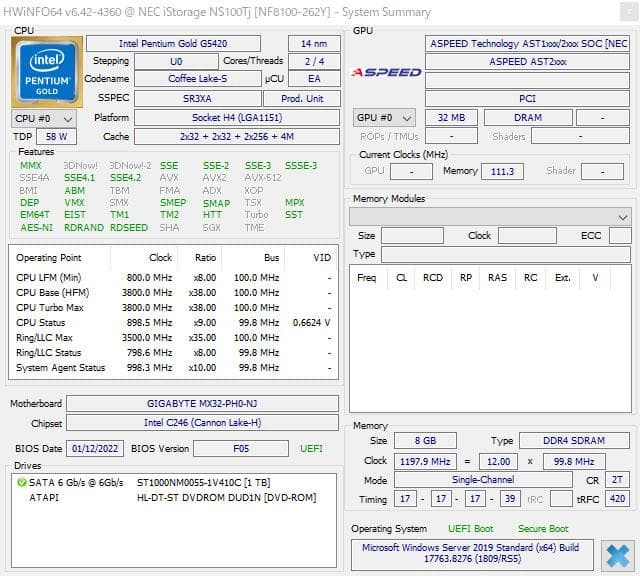Click the Coffee Lake-S codename field
Screen dimensions: 640x576
[198, 79]
